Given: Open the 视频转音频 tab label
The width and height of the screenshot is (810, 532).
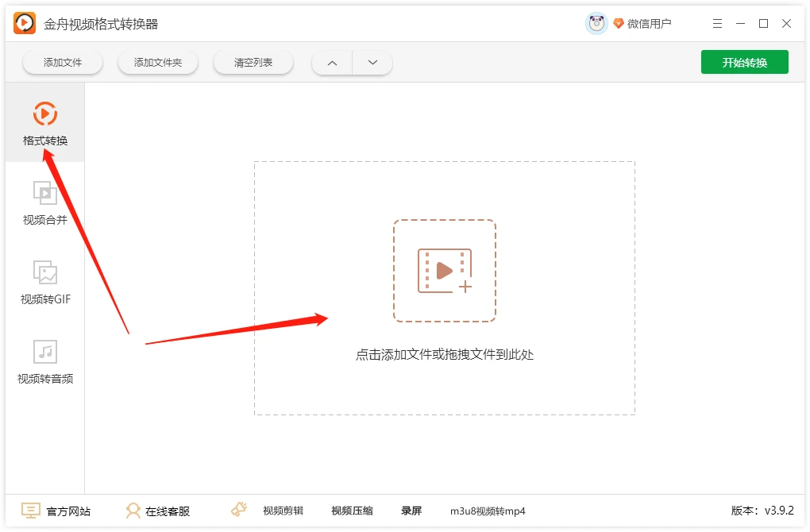Looking at the screenshot, I should point(45,379).
